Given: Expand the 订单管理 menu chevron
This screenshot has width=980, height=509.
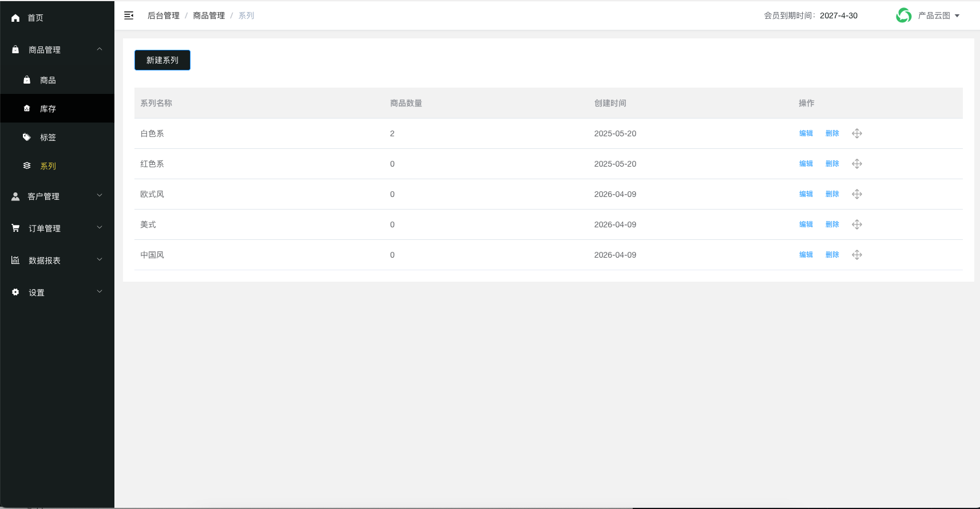Looking at the screenshot, I should tap(100, 227).
